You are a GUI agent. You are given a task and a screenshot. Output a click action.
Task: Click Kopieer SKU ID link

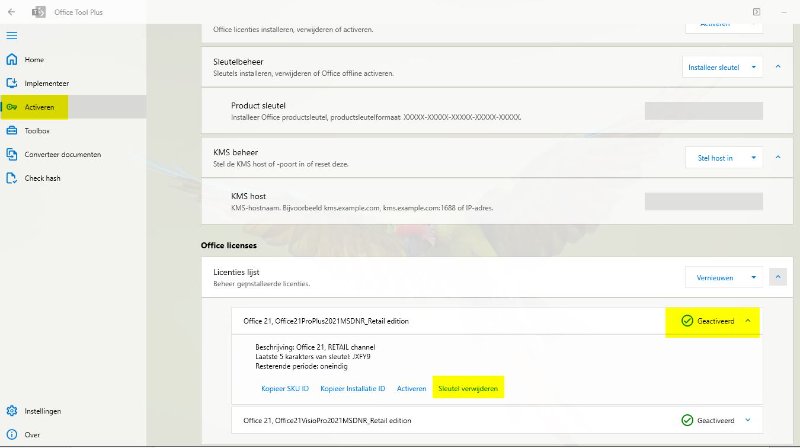pyautogui.click(x=285, y=388)
